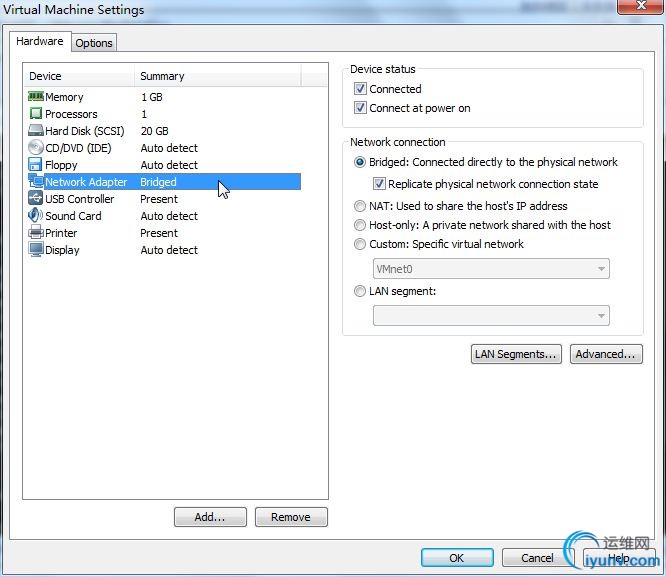
Task: Select Custom specific virtual network
Action: point(360,244)
